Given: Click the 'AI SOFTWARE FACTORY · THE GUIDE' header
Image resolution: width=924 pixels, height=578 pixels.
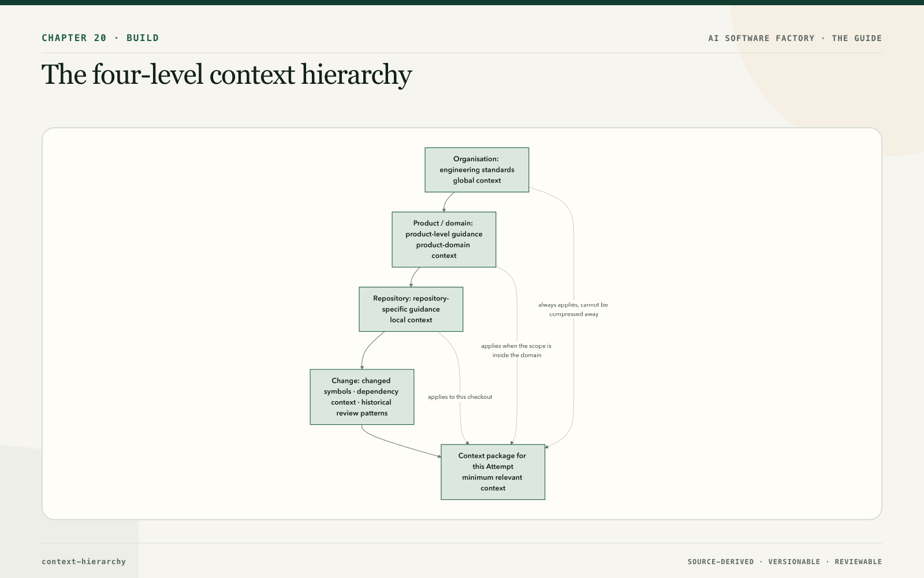Looking at the screenshot, I should point(795,38).
